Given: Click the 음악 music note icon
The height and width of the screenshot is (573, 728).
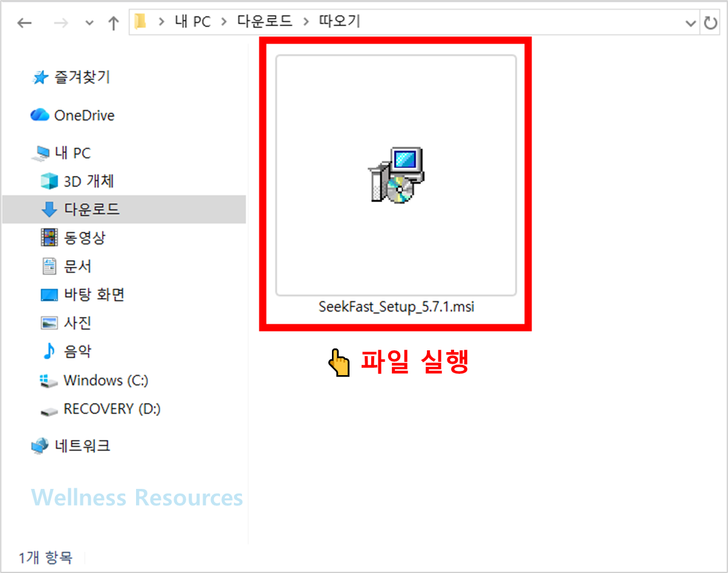Looking at the screenshot, I should pyautogui.click(x=48, y=352).
